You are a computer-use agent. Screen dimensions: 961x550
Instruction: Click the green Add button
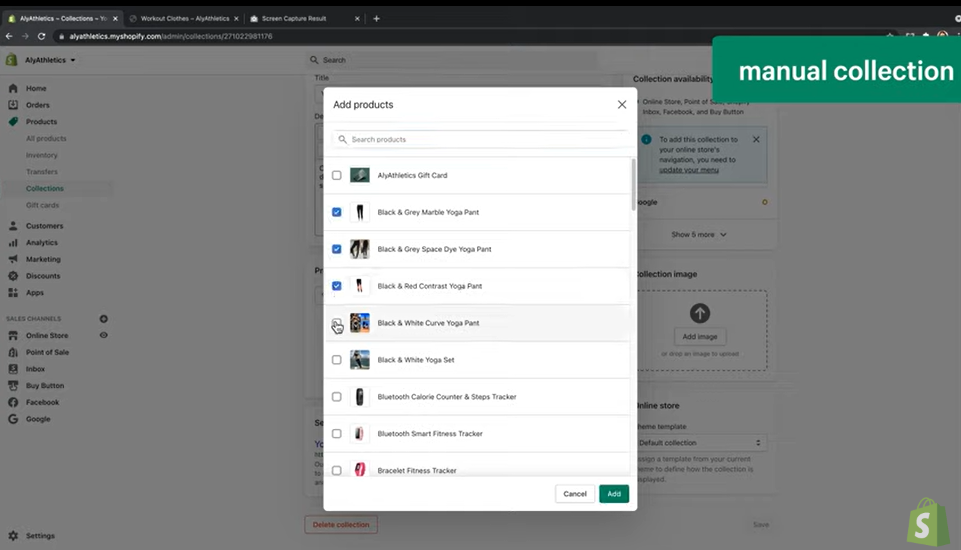tap(614, 494)
